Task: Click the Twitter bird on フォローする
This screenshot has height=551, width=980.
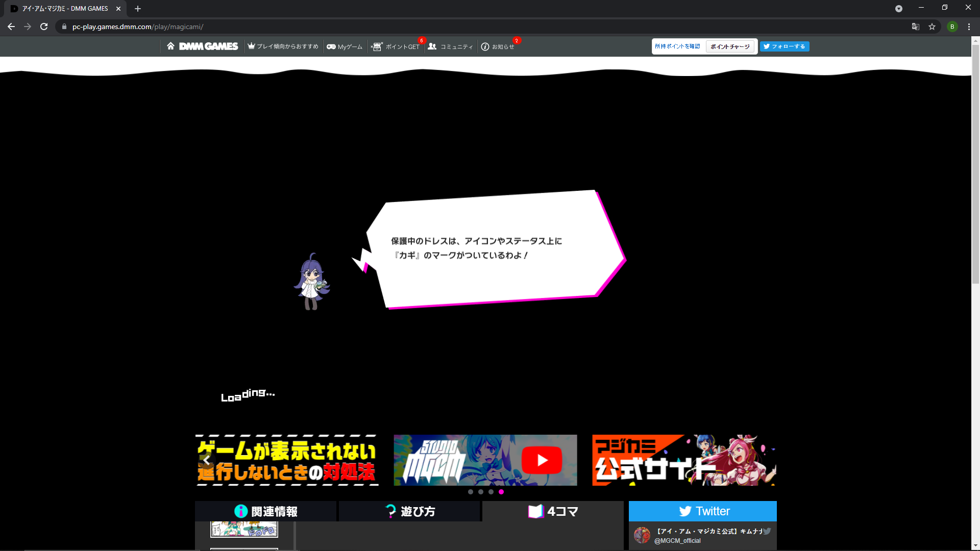Action: coord(767,46)
